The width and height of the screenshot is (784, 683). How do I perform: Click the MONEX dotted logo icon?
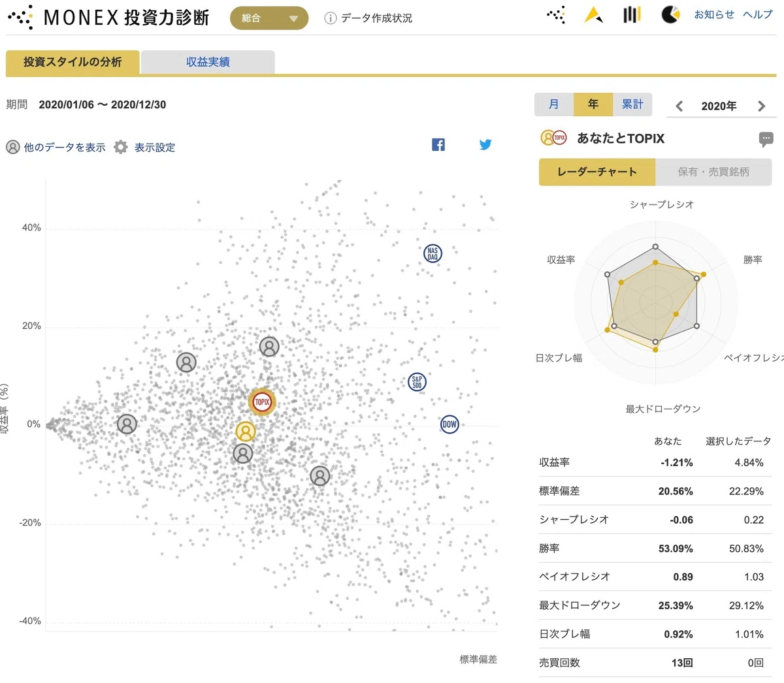[20, 17]
